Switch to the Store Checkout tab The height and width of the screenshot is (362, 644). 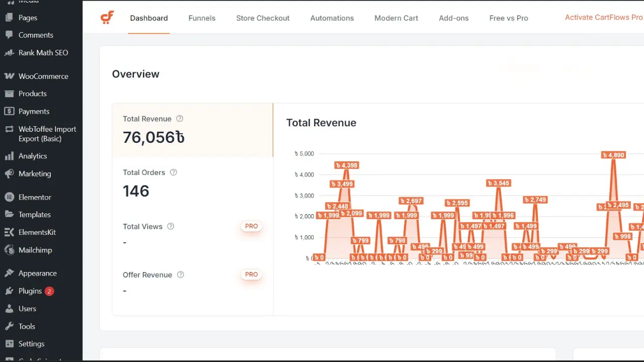tap(263, 18)
